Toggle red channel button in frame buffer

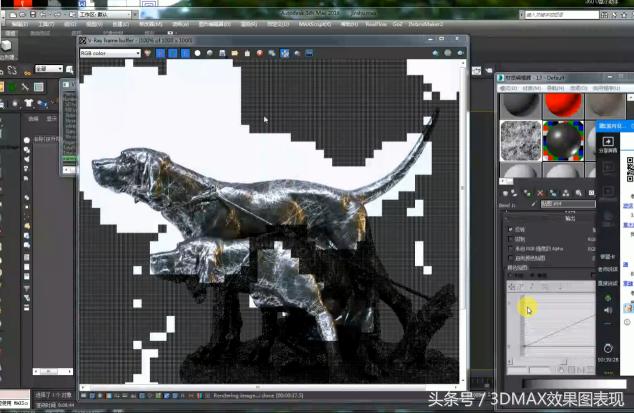coord(161,53)
